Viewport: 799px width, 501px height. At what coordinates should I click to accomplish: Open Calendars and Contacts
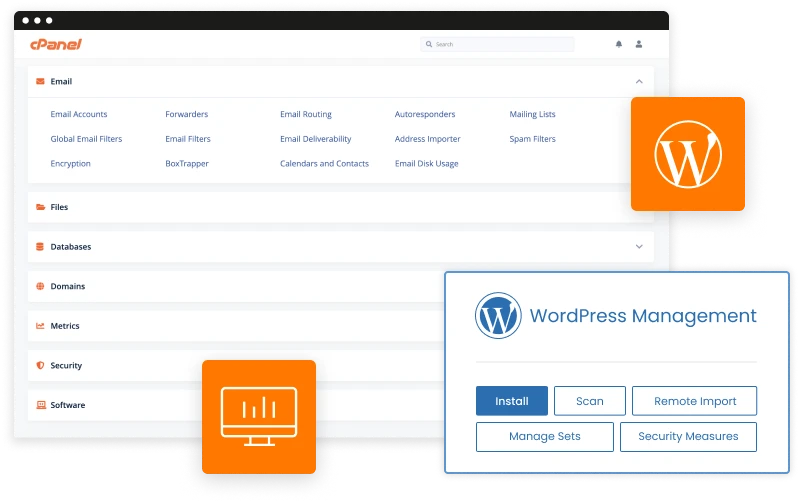coord(324,164)
